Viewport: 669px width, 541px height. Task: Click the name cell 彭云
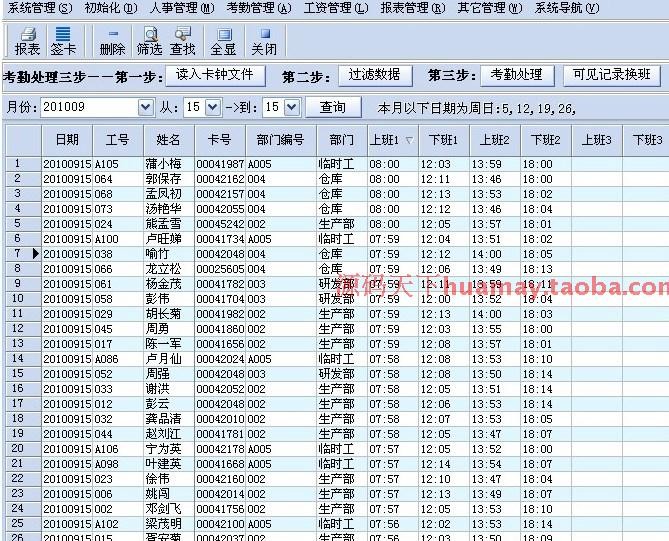[x=169, y=404]
